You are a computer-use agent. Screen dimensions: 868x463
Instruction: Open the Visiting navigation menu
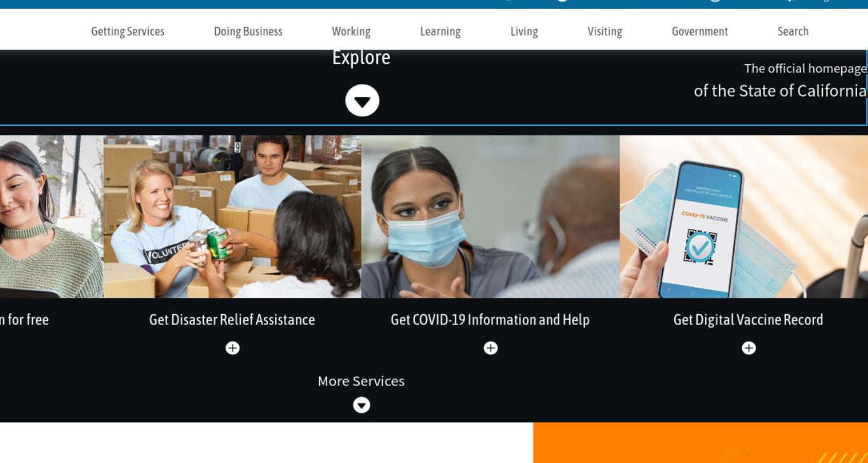click(x=605, y=31)
